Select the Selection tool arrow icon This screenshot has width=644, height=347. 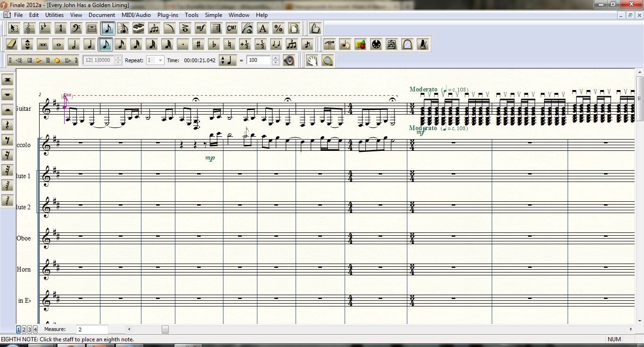coord(14,28)
